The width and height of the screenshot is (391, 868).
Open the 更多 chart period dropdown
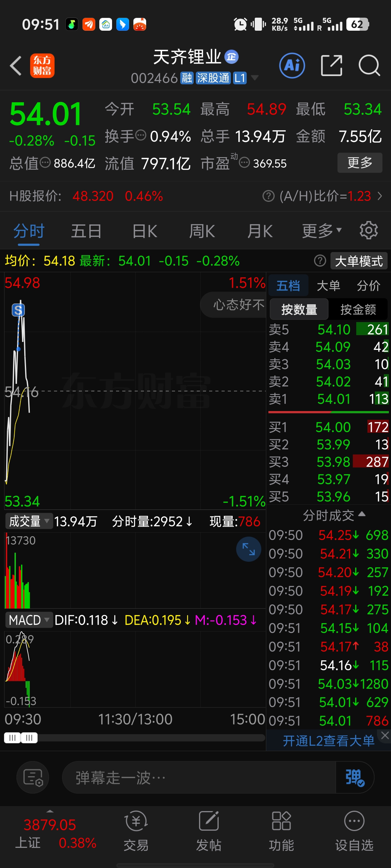pyautogui.click(x=322, y=231)
